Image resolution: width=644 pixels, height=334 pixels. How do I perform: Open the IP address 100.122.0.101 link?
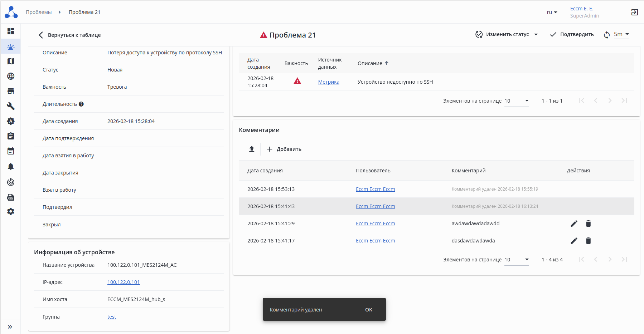click(124, 282)
